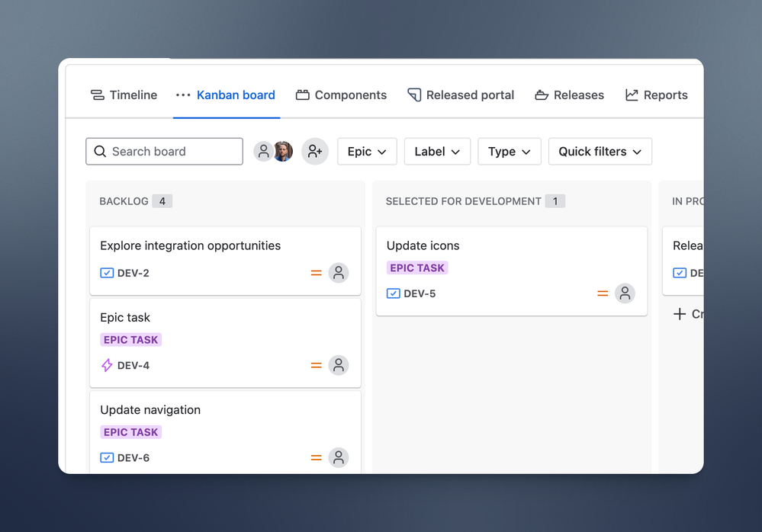Click the Released portal icon

[x=414, y=95]
